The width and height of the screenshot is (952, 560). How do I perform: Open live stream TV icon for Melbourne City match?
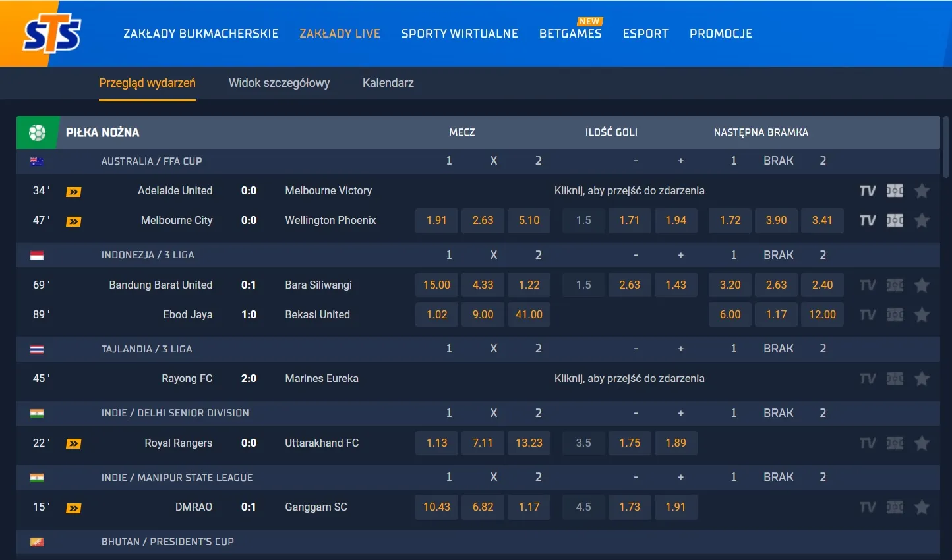pyautogui.click(x=868, y=220)
